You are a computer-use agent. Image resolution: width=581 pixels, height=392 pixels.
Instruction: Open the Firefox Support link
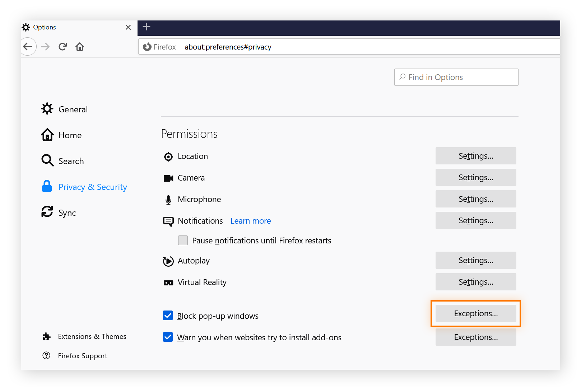83,356
